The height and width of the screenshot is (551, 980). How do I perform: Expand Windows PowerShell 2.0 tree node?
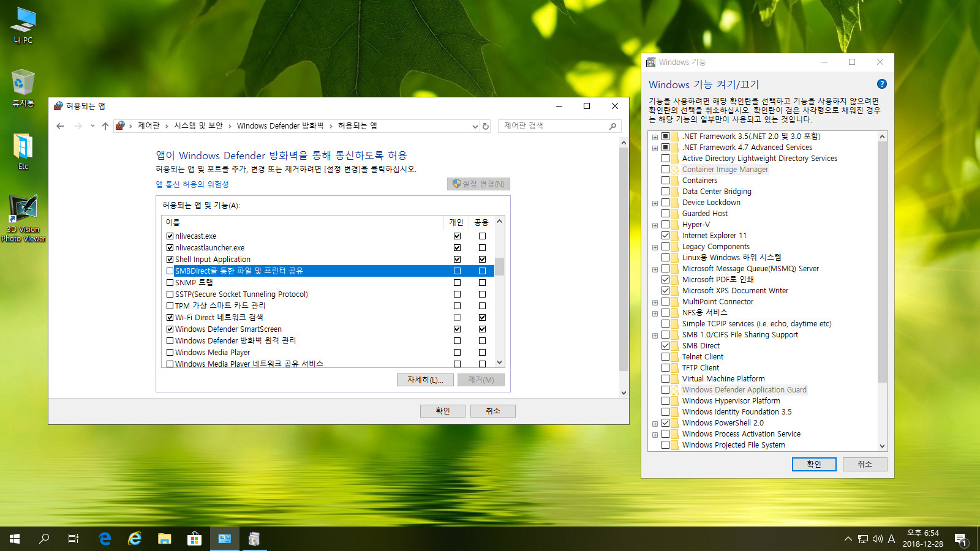tap(655, 424)
